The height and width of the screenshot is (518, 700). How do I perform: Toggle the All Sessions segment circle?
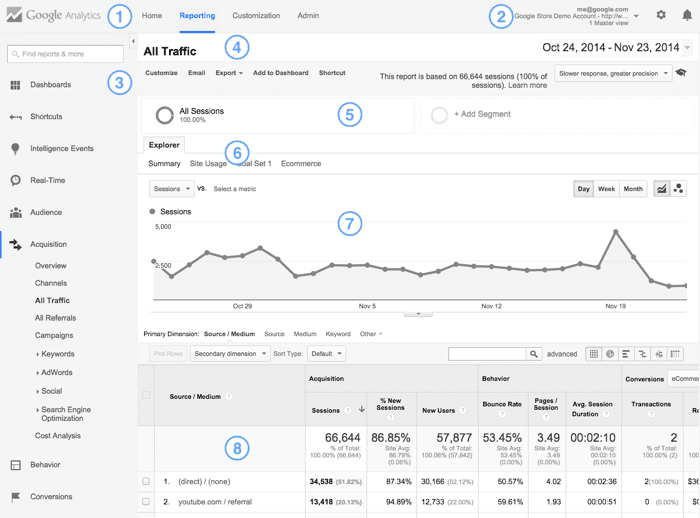165,115
